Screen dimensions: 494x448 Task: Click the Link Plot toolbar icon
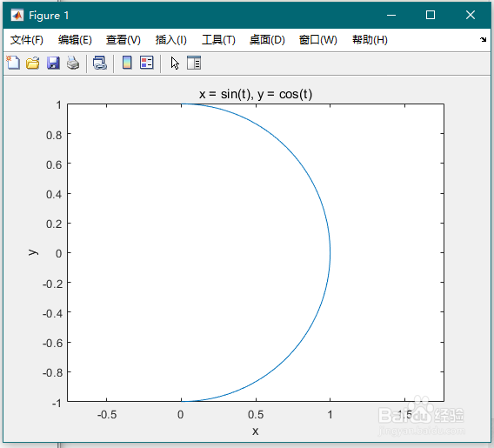click(100, 63)
